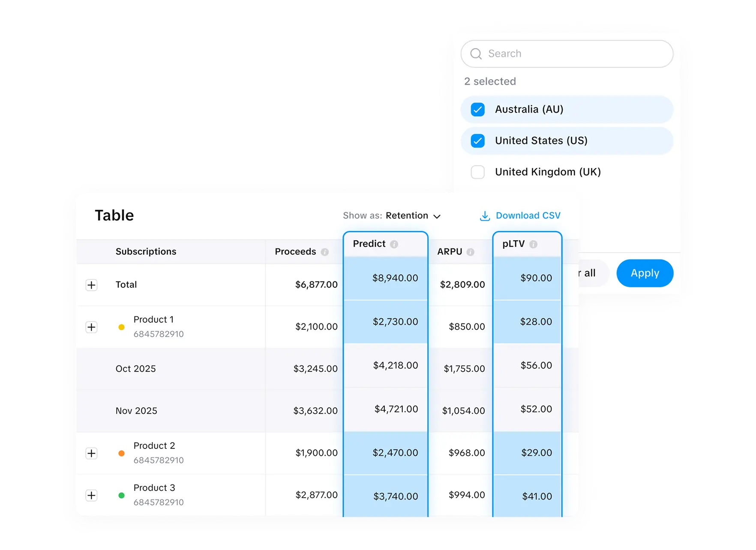Uncheck the United States (US) filter
Screen dimensions: 756x550
point(477,140)
